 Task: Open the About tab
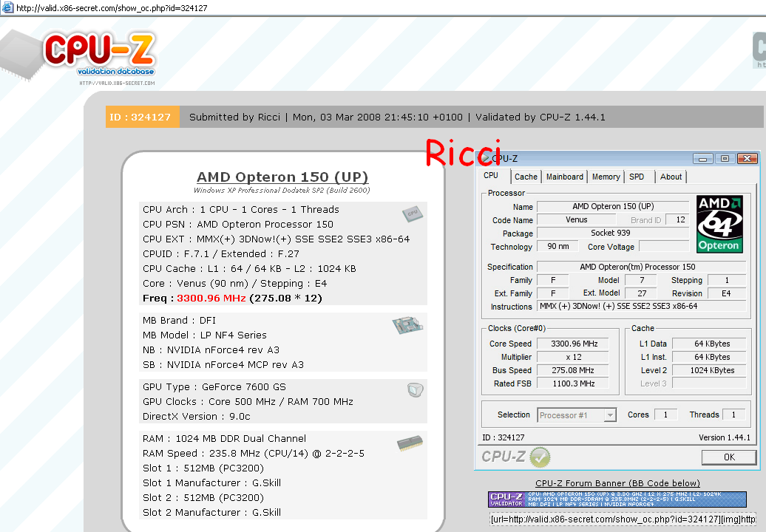[671, 177]
